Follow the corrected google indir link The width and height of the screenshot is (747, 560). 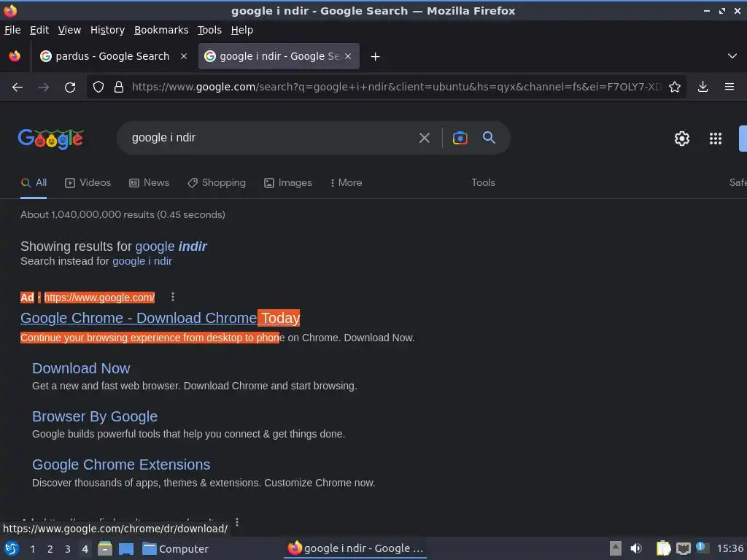[171, 246]
